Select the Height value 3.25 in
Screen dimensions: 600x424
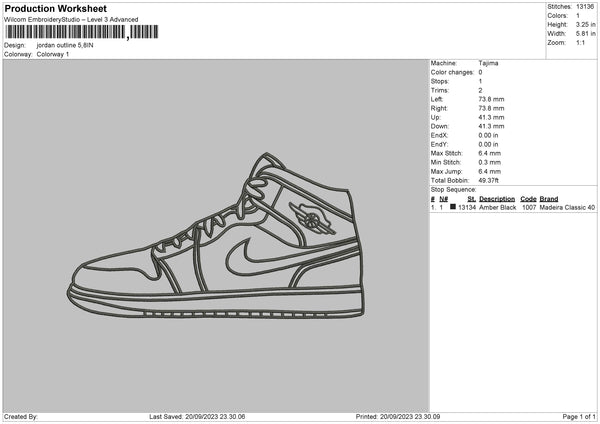(586, 24)
